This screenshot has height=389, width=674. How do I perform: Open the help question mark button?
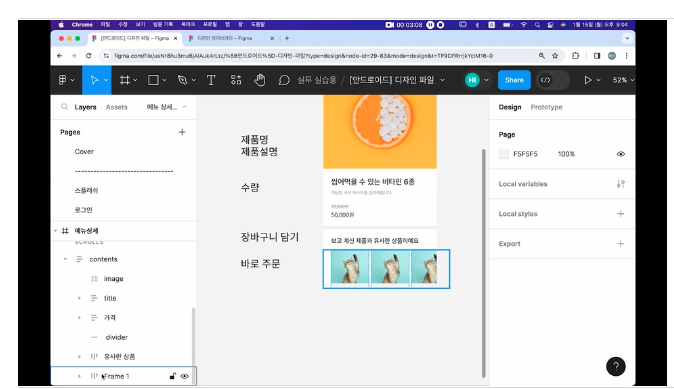(x=616, y=366)
